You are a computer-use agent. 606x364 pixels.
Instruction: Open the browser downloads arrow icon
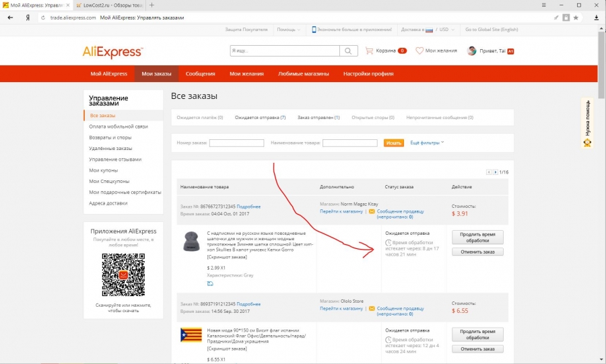[597, 17]
